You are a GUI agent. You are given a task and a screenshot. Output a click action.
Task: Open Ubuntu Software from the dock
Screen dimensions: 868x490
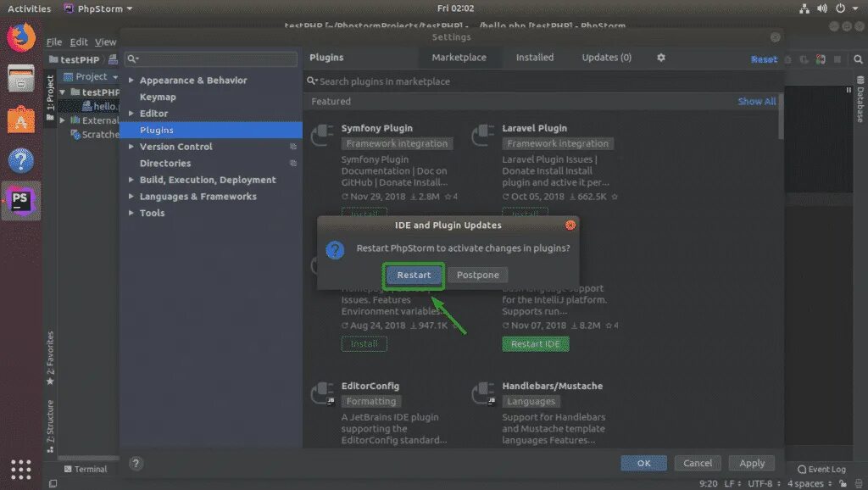click(21, 119)
